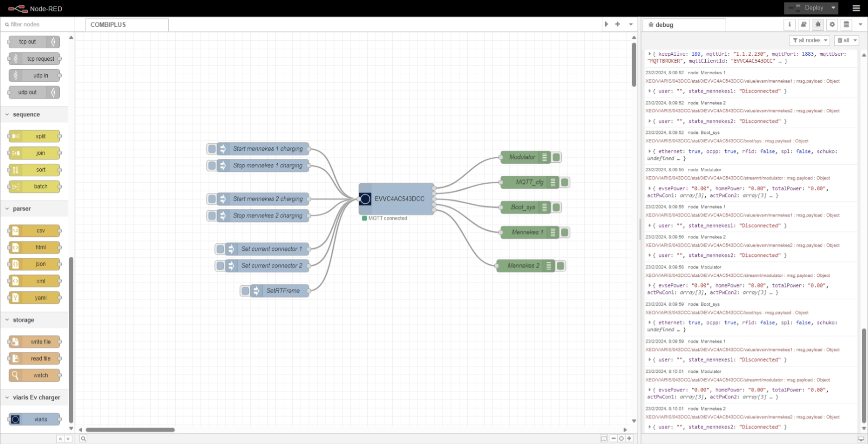Screen dimensions: 868x444
Task: Zoom out the canvas with minus
Action: (614, 439)
